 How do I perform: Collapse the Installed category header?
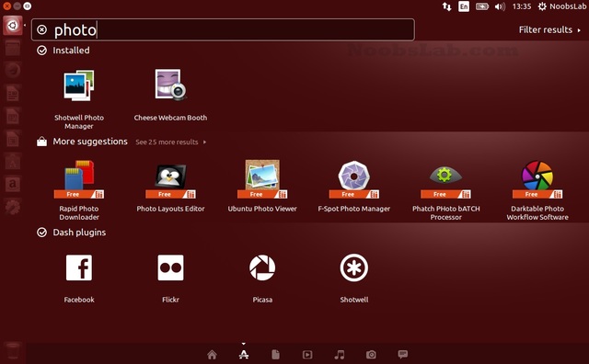tap(64, 51)
